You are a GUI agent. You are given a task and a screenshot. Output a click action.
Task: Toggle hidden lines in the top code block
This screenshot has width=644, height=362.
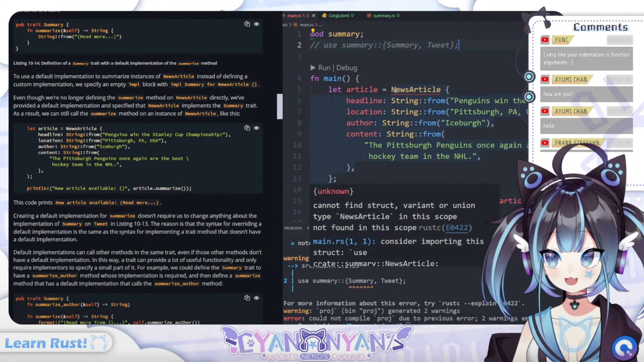(256, 24)
